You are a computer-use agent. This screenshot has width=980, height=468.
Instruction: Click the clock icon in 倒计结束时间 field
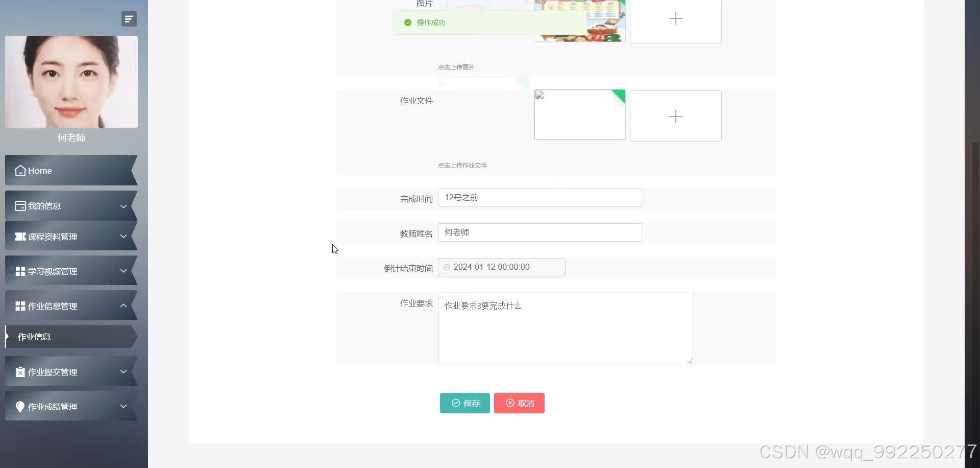click(x=447, y=267)
